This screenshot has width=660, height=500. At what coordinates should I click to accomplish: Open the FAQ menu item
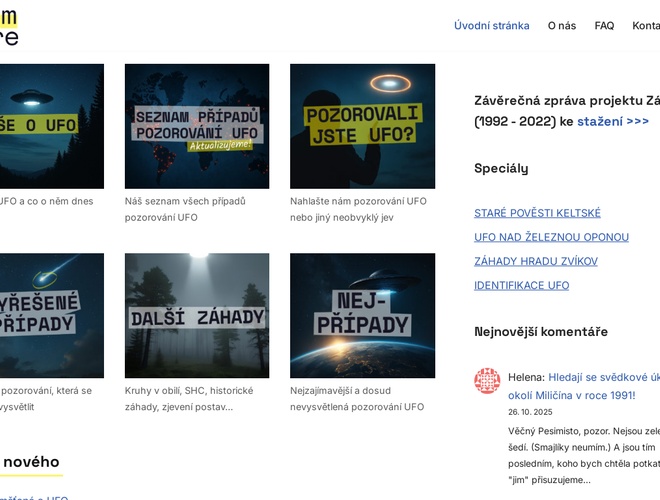pos(604,26)
